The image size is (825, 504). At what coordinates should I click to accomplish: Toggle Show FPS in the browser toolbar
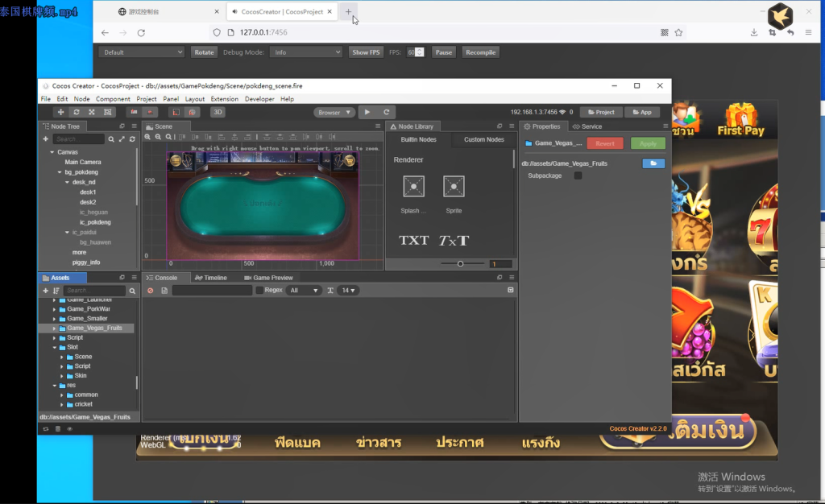[x=366, y=51]
